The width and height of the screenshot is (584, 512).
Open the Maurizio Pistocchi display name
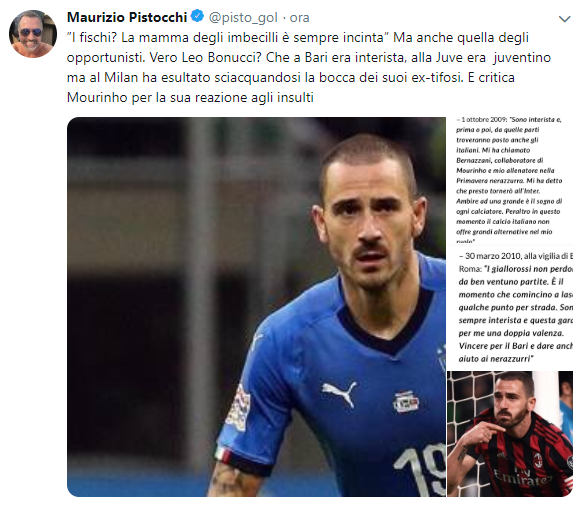click(x=127, y=17)
